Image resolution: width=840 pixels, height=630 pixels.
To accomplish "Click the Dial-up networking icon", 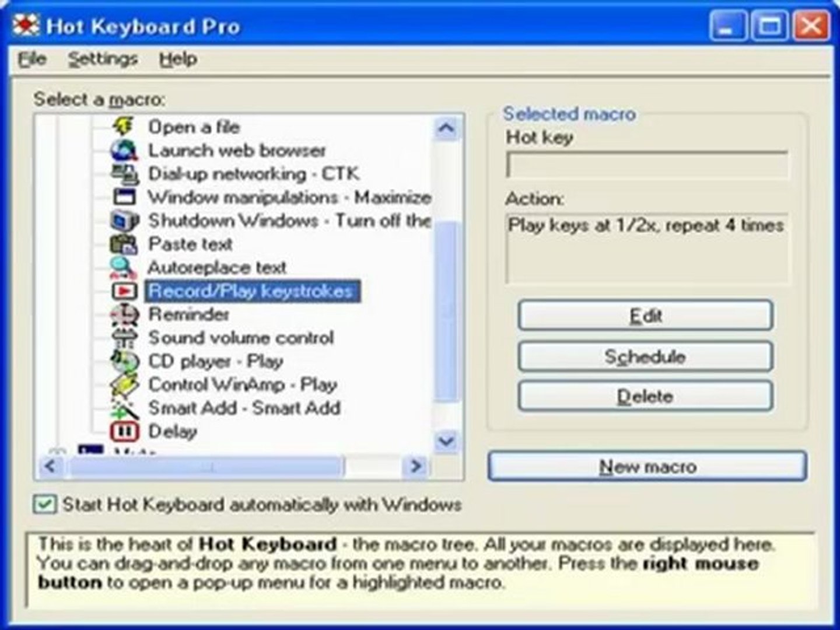I will pos(124,173).
